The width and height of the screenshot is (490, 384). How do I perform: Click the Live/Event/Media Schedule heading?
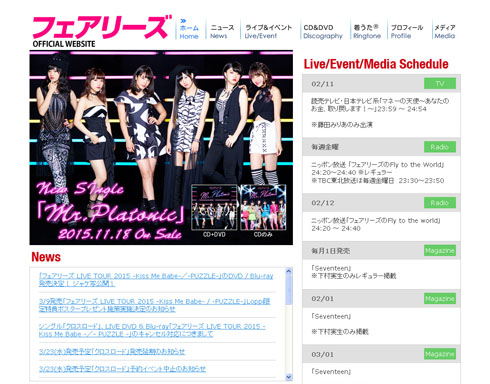point(376,64)
